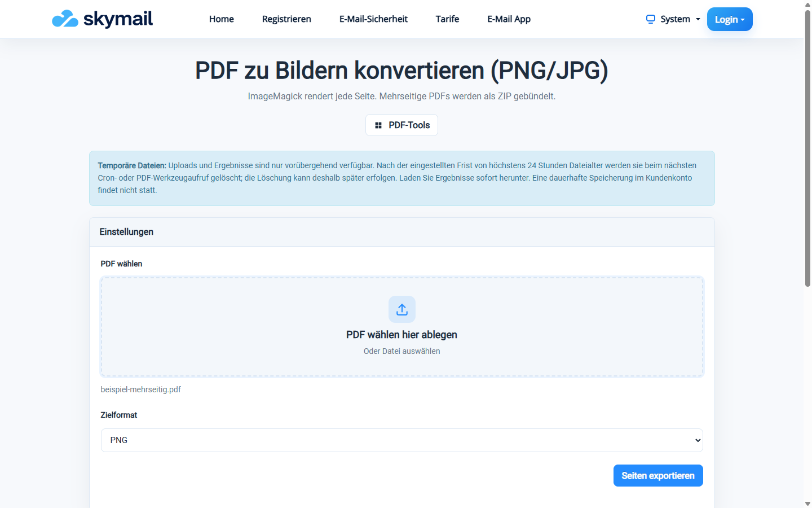Open the System theme dropdown
812x508 pixels.
click(x=673, y=19)
